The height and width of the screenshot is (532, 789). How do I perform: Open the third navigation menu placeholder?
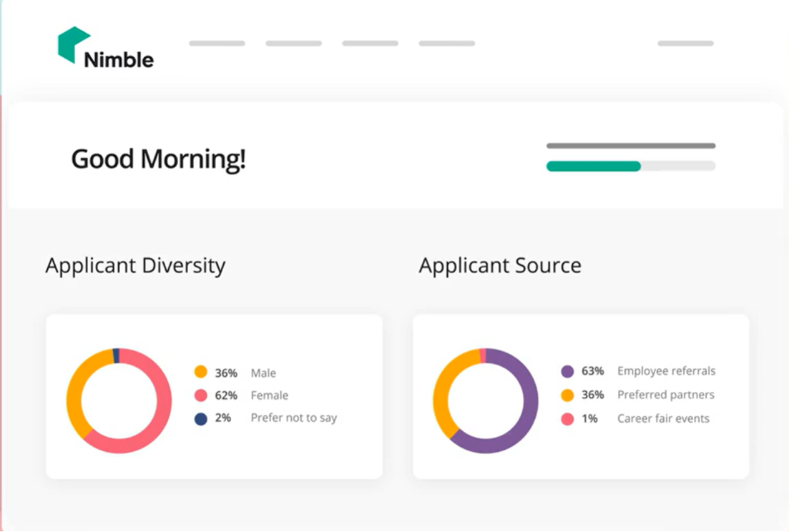click(x=370, y=44)
